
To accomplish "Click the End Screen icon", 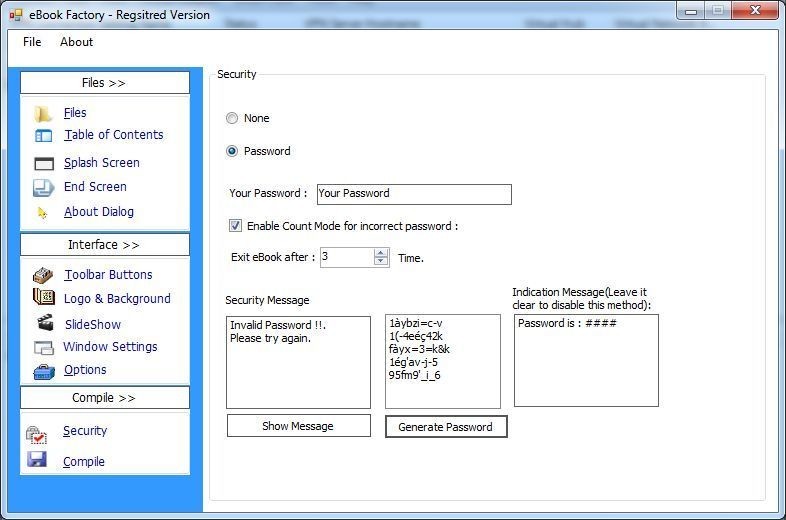I will (x=44, y=188).
